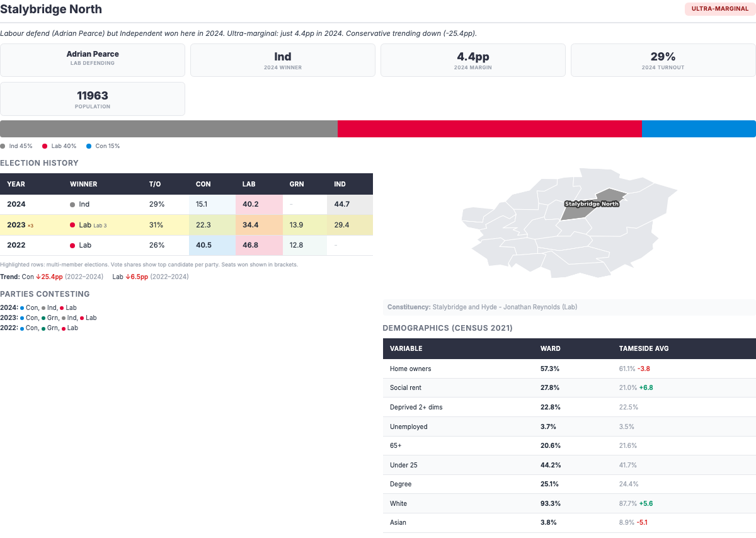Image resolution: width=756 pixels, height=538 pixels.
Task: Click the Adrian Pearce defending card
Action: point(93,59)
